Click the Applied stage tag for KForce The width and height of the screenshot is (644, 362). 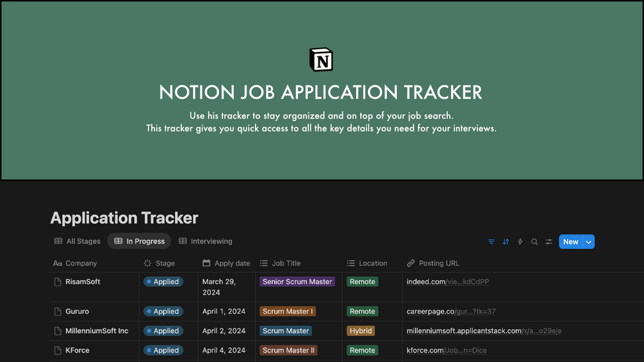[163, 350]
